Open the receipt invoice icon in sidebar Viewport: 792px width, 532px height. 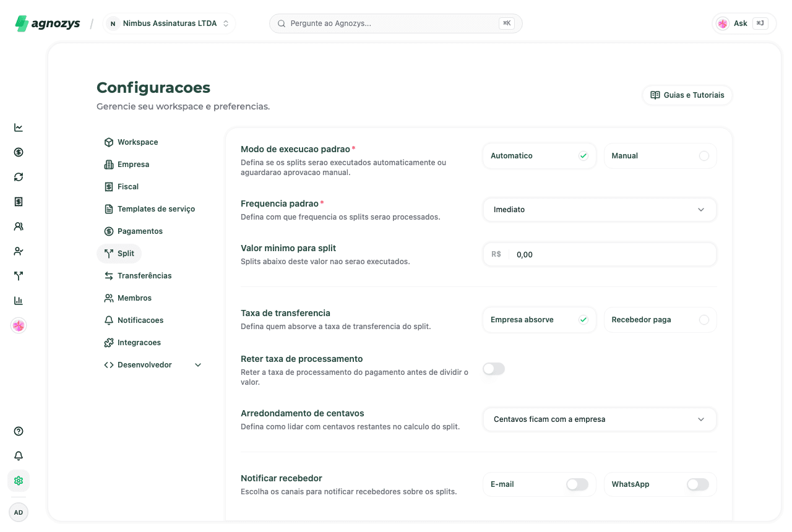(19, 202)
